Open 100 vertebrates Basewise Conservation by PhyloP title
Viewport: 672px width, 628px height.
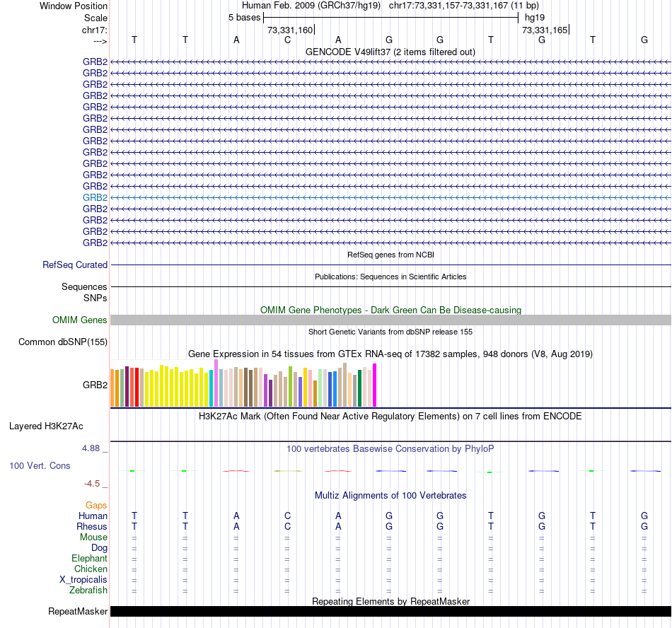point(390,449)
